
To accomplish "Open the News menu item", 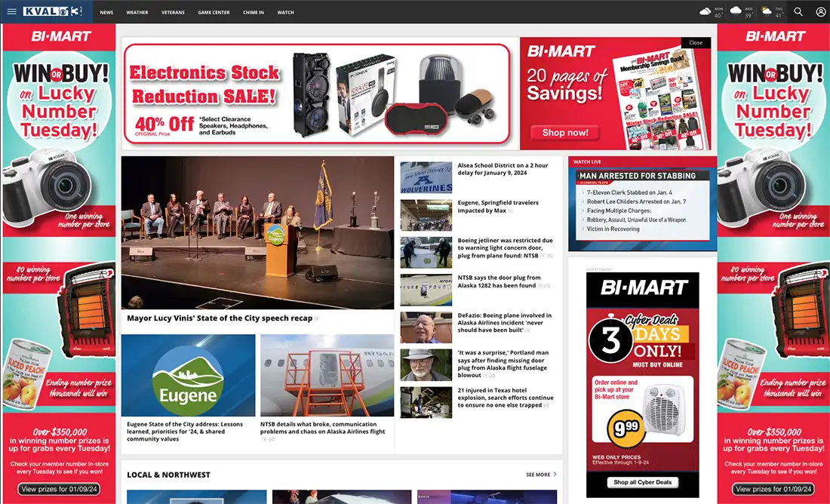I will pos(106,12).
